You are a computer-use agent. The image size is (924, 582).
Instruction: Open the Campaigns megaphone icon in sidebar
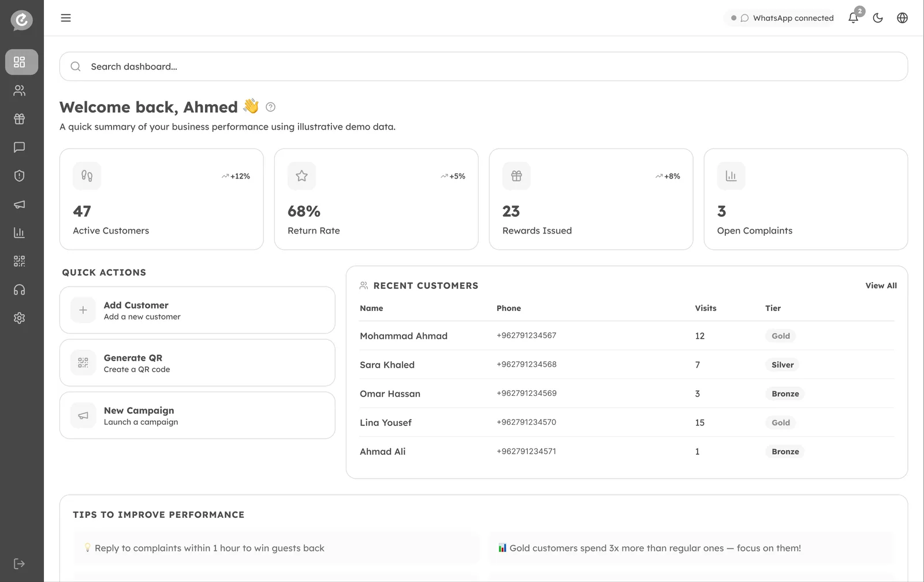click(20, 205)
